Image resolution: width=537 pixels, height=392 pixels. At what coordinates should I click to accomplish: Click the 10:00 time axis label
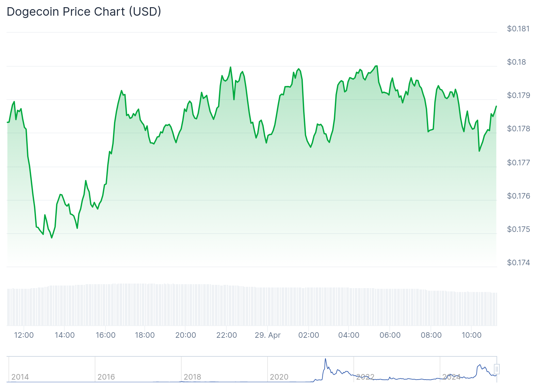472,335
